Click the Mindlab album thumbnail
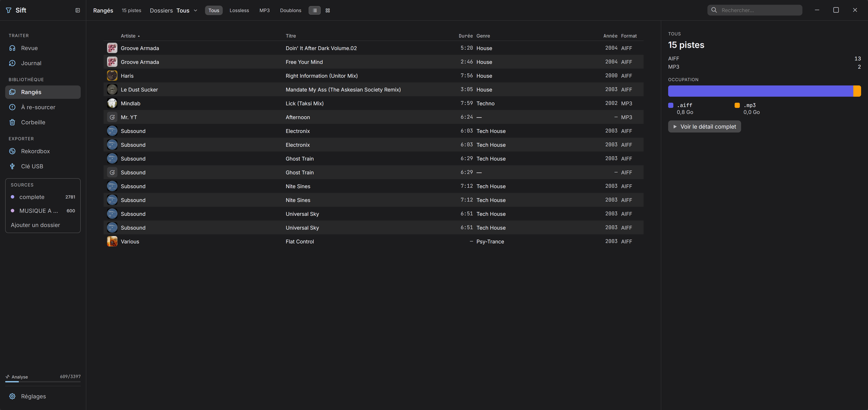Image resolution: width=868 pixels, height=410 pixels. tap(112, 103)
